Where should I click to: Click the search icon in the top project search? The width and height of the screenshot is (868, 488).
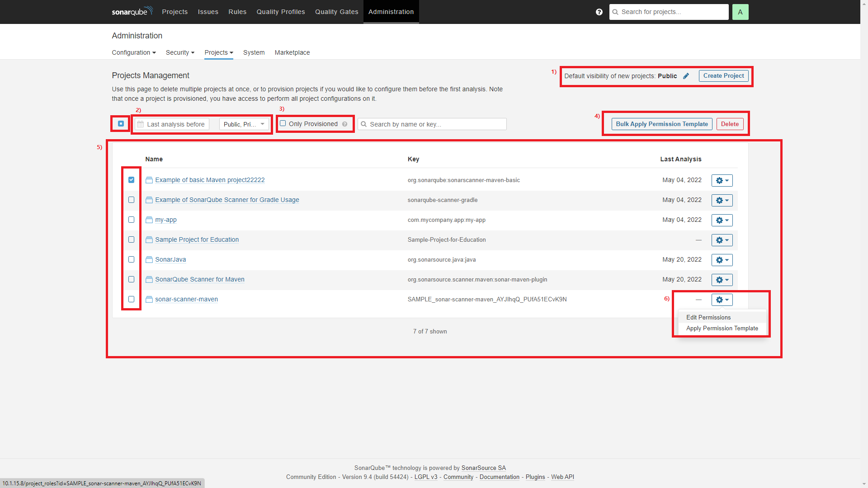tap(615, 12)
